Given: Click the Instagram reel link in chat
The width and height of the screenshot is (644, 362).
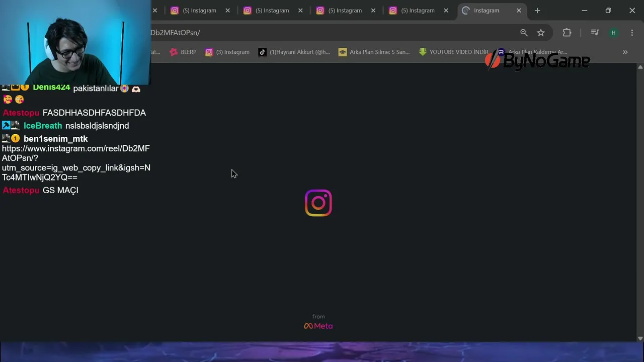Looking at the screenshot, I should pyautogui.click(x=76, y=163).
